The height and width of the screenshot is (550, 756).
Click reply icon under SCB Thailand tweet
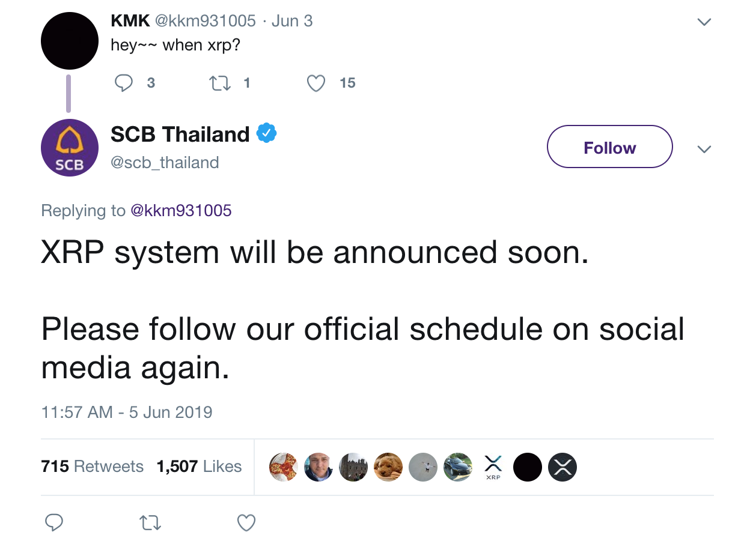(x=54, y=522)
